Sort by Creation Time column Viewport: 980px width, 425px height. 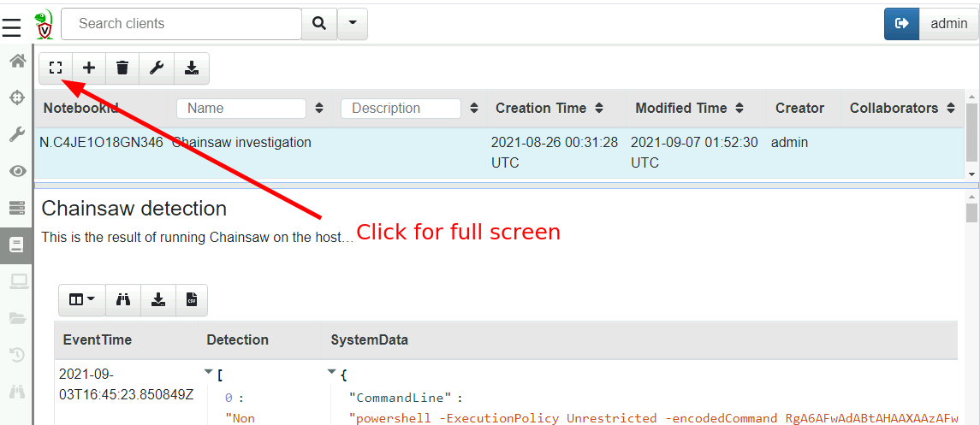click(599, 109)
